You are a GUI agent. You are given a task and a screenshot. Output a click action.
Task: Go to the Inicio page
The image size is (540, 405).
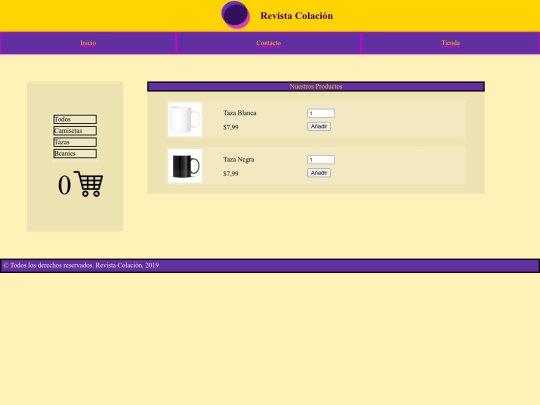coord(88,43)
